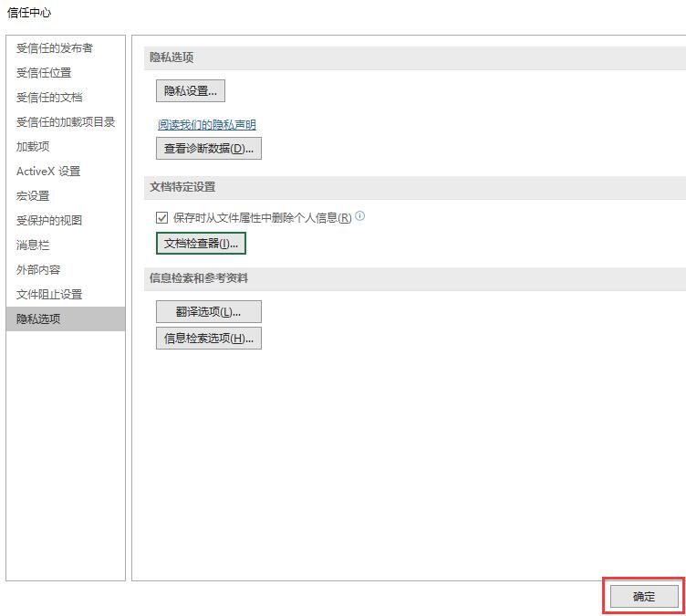Open ActiveX 设置 category
This screenshot has width=686, height=616.
48,172
